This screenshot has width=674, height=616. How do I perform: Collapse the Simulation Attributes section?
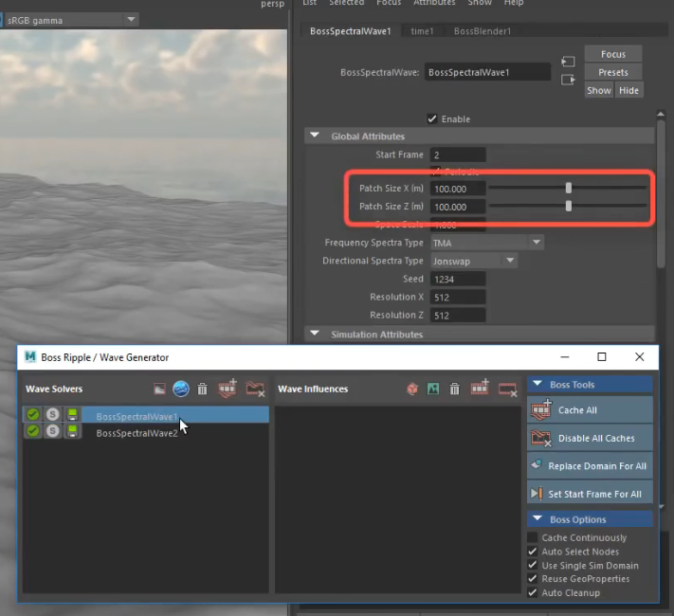315,334
